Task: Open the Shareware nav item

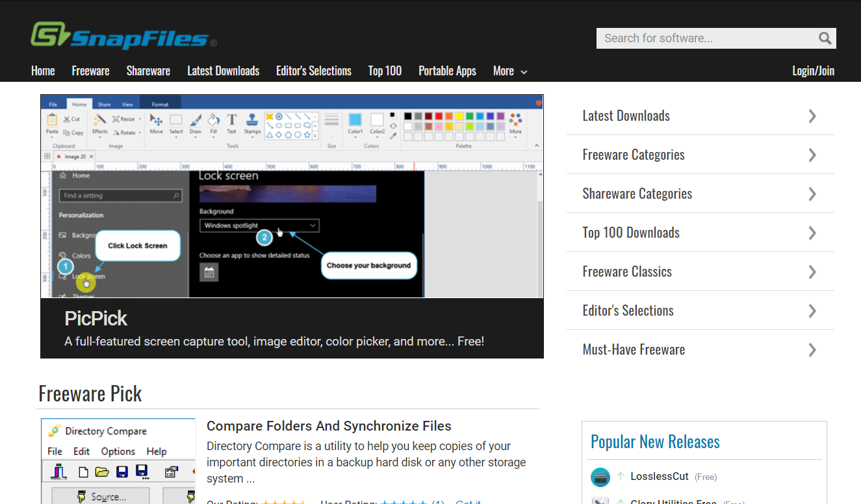Action: click(x=148, y=71)
